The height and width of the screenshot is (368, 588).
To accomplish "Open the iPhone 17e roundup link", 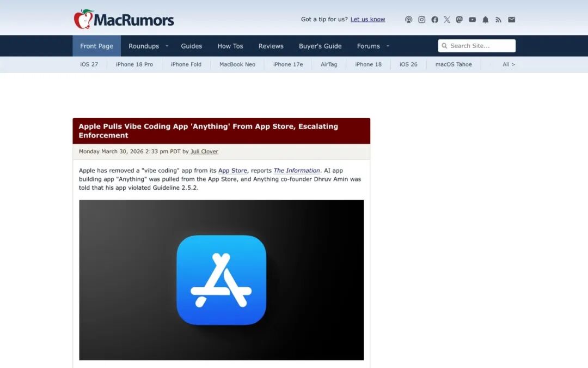I will click(287, 64).
